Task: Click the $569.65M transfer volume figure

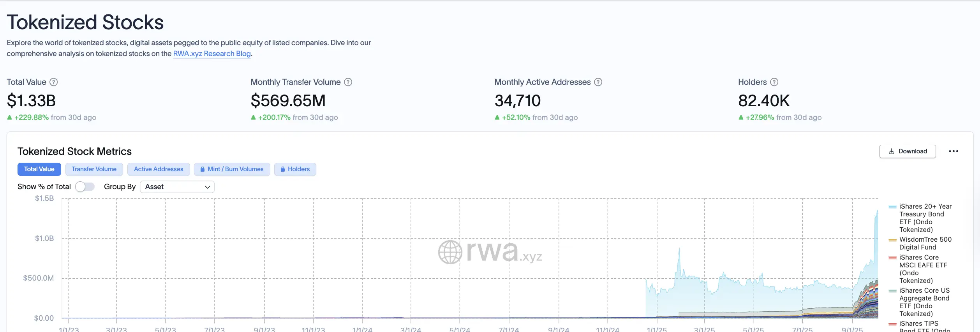Action: (288, 101)
